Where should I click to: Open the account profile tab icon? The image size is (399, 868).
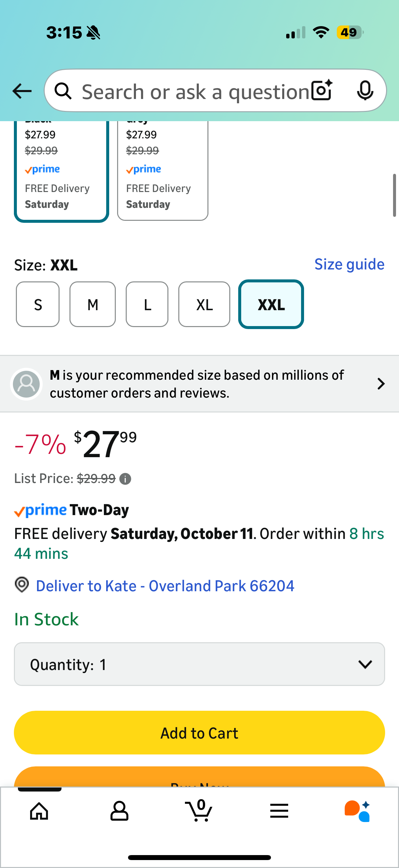point(119,811)
